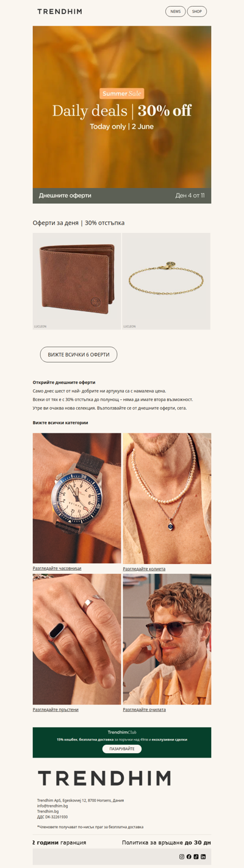Viewport: 244px width, 868px height.
Task: Open the Facebook icon in the footer
Action: click(189, 857)
